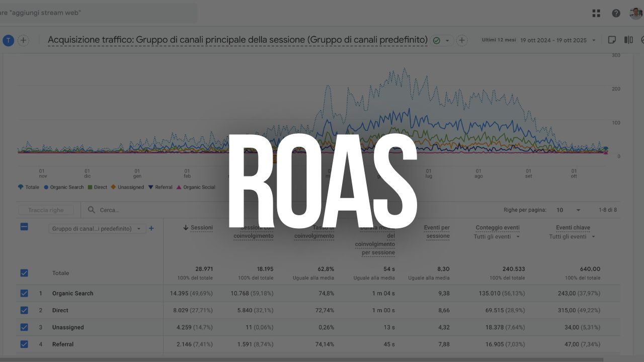Click the Traccia righe button
The width and height of the screenshot is (644, 362).
[46, 210]
